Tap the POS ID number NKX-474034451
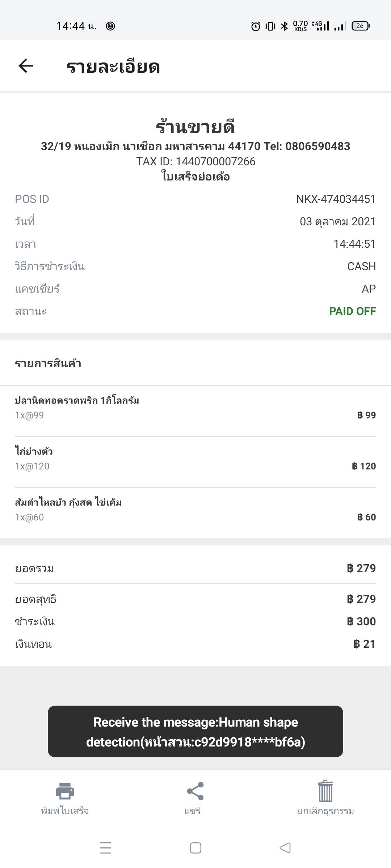Screen dimensions: 391x868 pos(336,199)
